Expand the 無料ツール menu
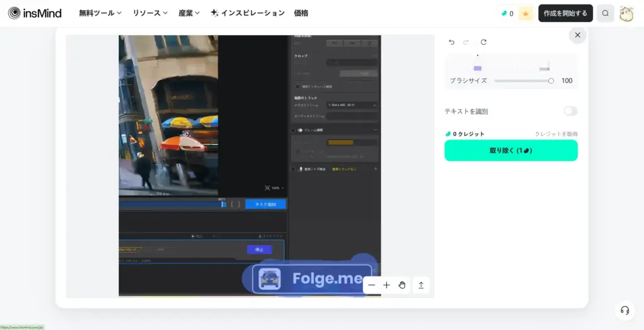 coord(100,13)
